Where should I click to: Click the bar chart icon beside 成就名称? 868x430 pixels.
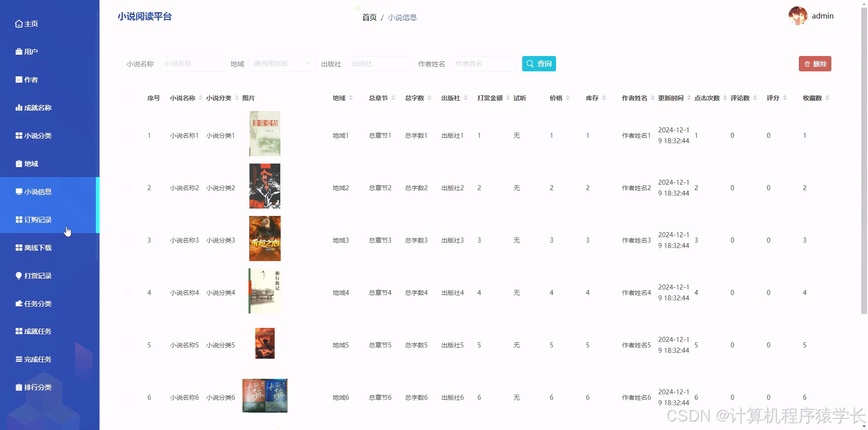pyautogui.click(x=19, y=108)
